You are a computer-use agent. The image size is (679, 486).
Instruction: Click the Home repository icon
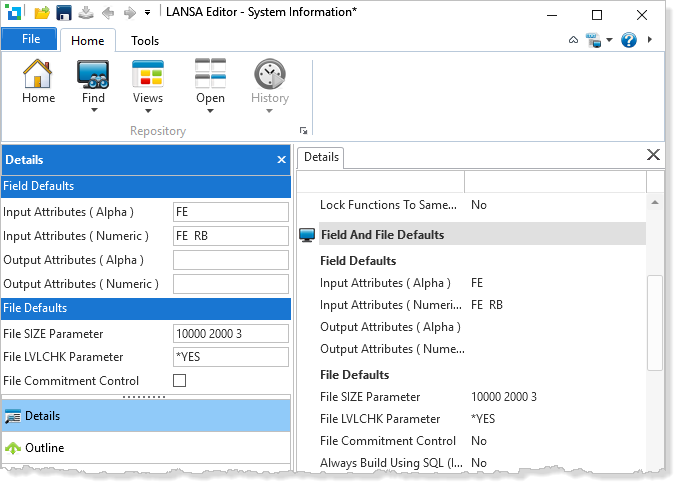pos(38,74)
